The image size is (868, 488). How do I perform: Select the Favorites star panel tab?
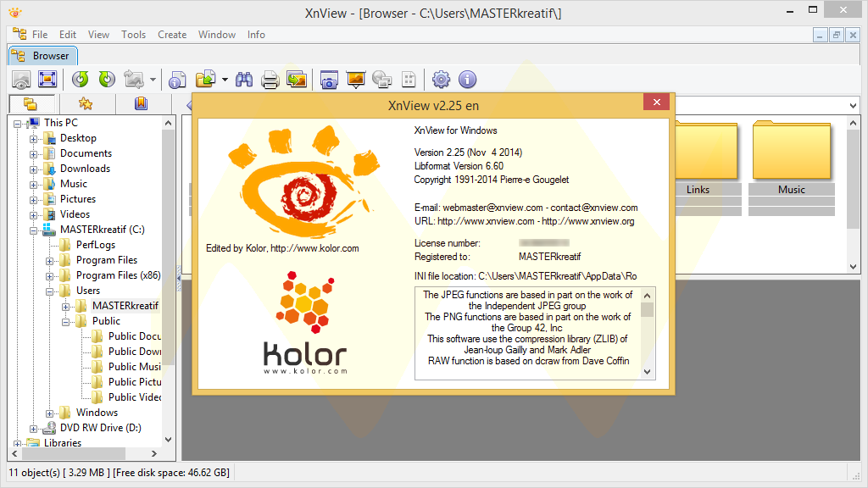click(86, 103)
